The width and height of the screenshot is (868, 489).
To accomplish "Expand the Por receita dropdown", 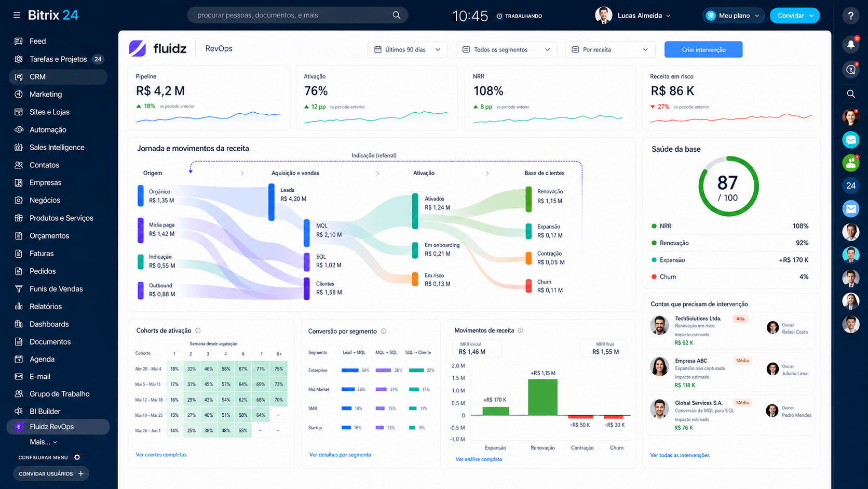I will coord(610,49).
